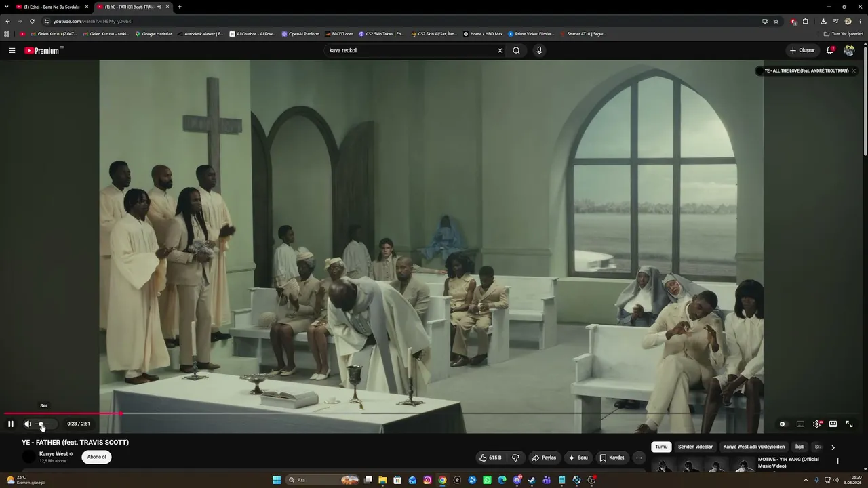This screenshot has height=488, width=868.
Task: Switch to theater mode view
Action: tap(833, 424)
